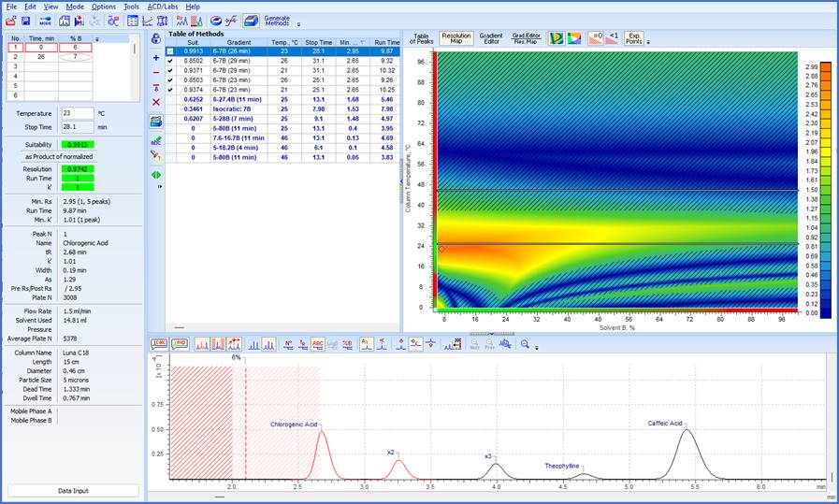Click the '<1' resolution filter icon
Viewport: 839px width, 504px height.
point(613,37)
